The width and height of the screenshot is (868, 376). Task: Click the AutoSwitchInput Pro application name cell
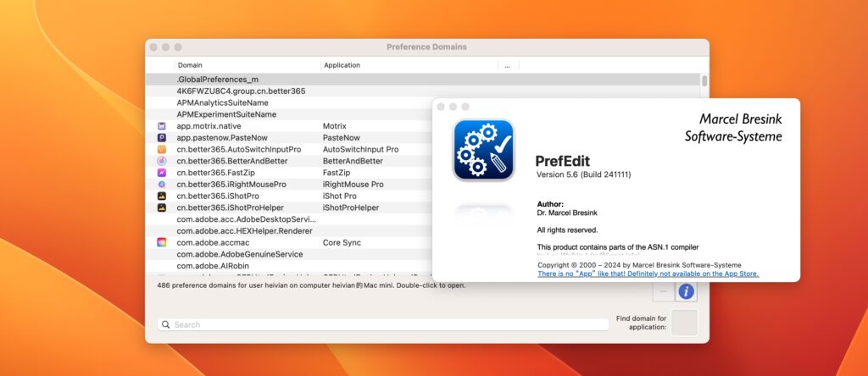coord(361,149)
